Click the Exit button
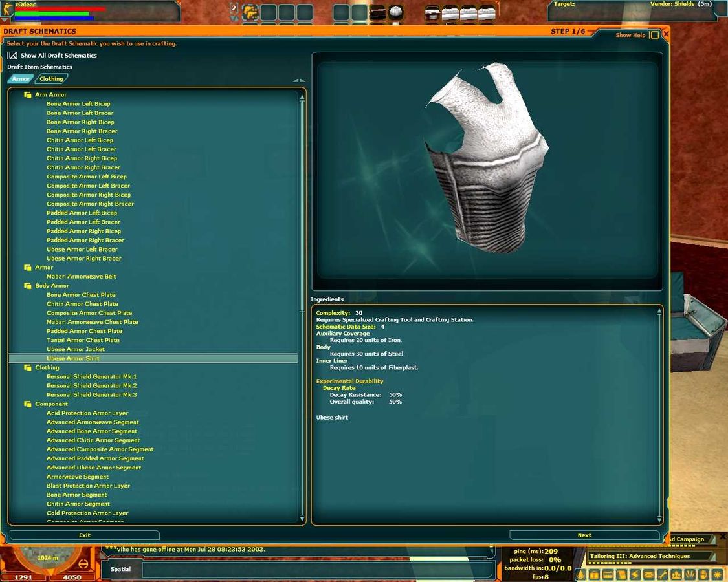 pyautogui.click(x=85, y=535)
